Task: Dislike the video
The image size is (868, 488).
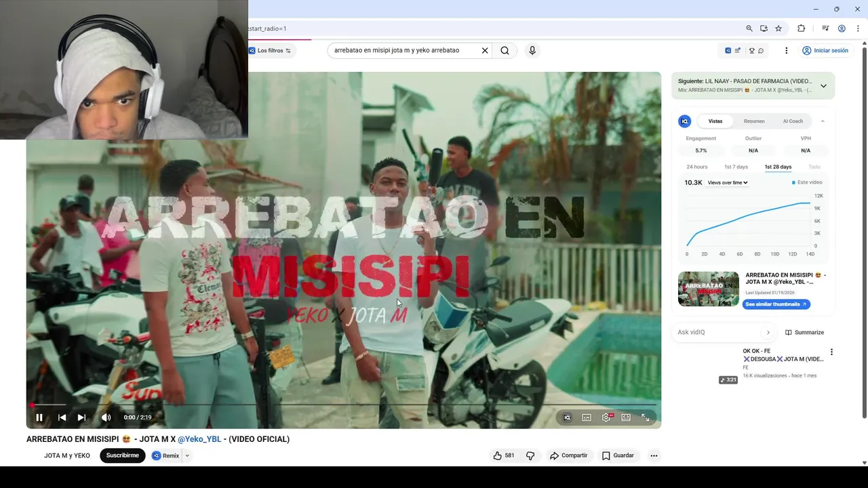Action: [x=530, y=455]
